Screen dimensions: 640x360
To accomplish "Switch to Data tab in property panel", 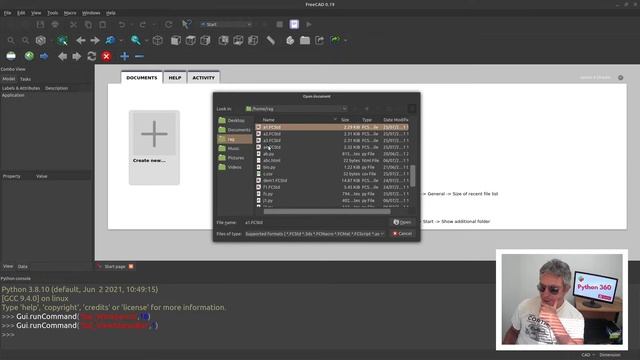I will tap(22, 267).
